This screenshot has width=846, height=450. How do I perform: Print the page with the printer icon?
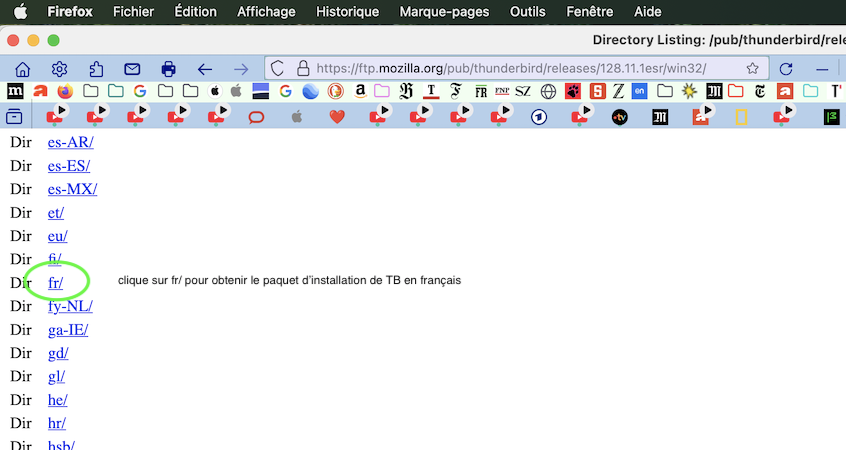(x=168, y=69)
